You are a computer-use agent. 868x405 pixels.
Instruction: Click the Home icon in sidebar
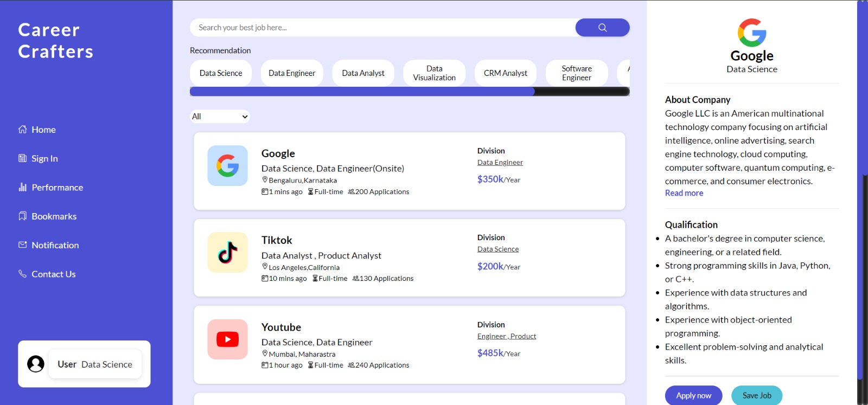coord(22,130)
